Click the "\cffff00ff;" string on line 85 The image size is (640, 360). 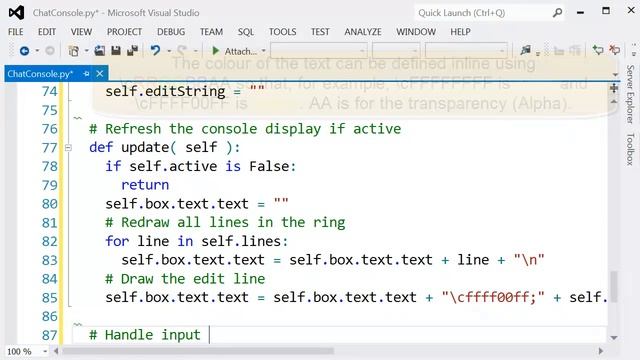click(x=493, y=297)
